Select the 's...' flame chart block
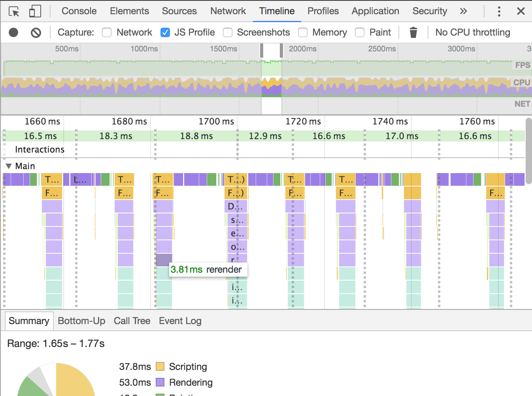532x396 pixels. click(236, 220)
